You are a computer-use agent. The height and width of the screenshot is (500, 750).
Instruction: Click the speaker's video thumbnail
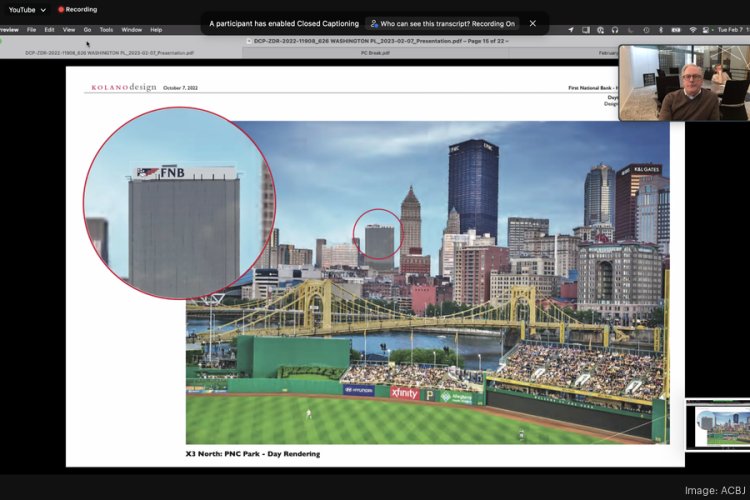click(684, 83)
